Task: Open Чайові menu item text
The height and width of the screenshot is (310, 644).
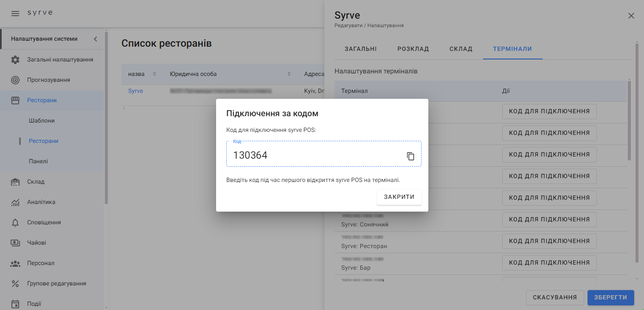Action: pyautogui.click(x=37, y=243)
